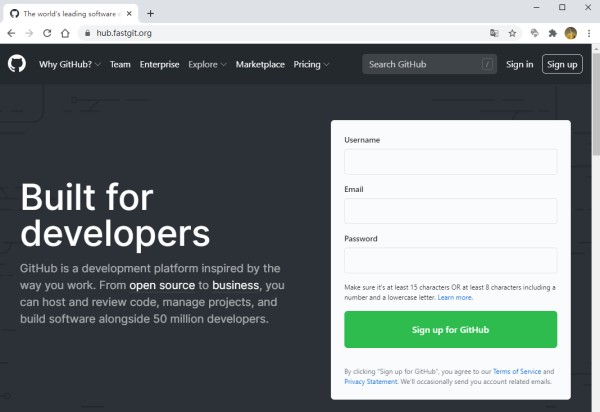Open the extensions puzzle icon
600x412 pixels.
(x=553, y=33)
